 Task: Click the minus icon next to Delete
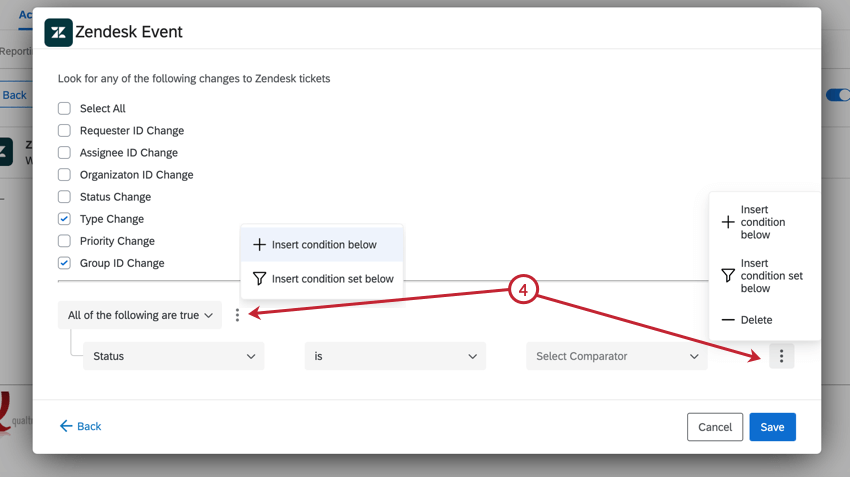728,320
